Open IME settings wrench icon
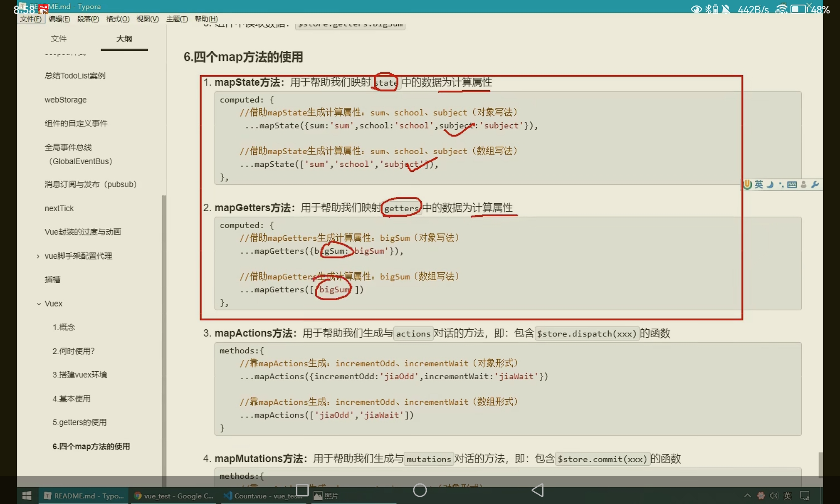840x504 pixels. 815,184
